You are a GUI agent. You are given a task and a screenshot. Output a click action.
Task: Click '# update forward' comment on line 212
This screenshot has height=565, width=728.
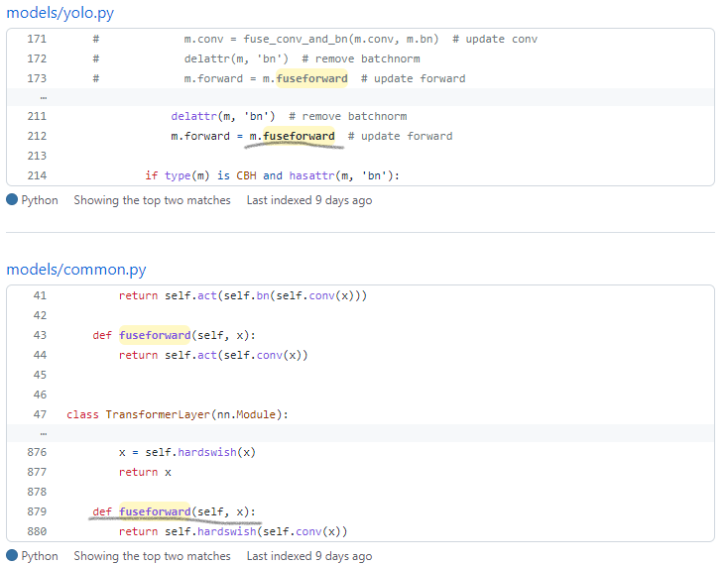point(401,136)
